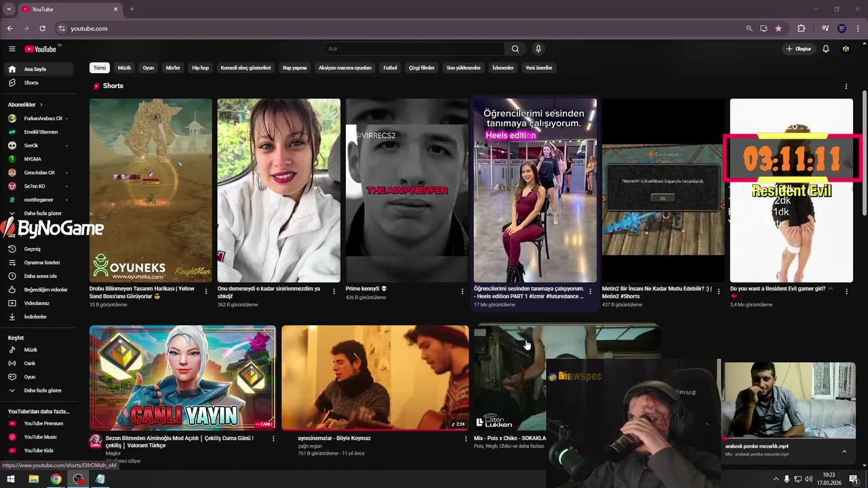Viewport: 868px width, 488px height.
Task: Open Chrome three-dot menu
Action: click(859, 28)
